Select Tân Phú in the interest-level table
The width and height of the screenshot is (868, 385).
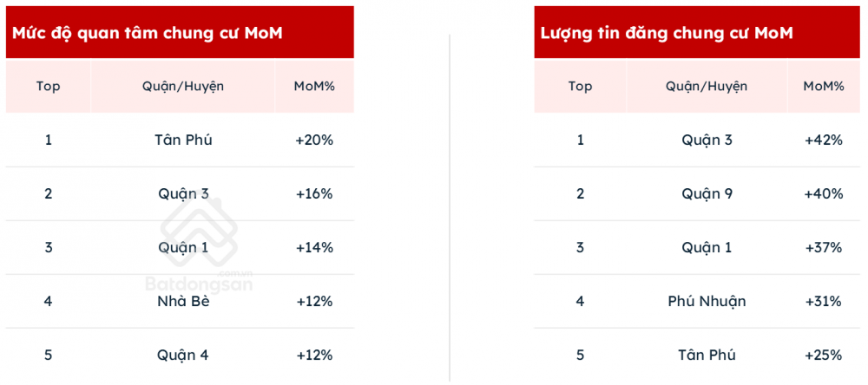click(x=183, y=140)
